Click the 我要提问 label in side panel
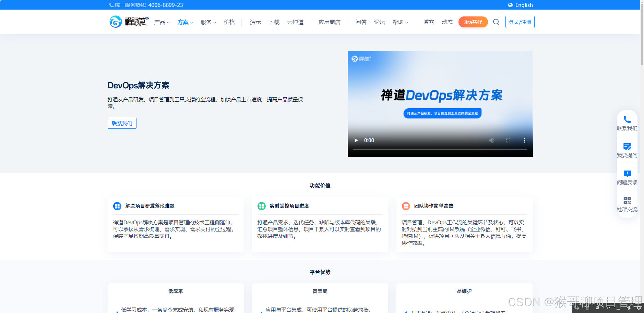Screen dimensions: 644x313 (627, 155)
